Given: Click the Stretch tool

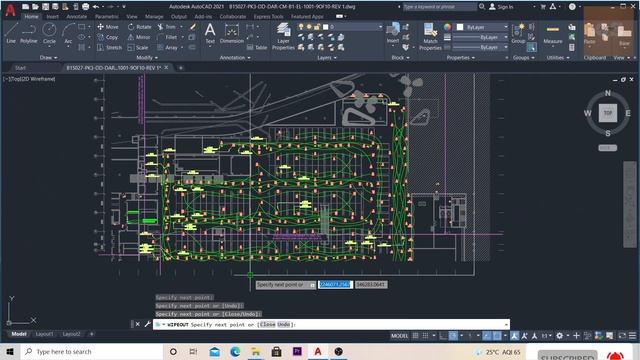Looking at the screenshot, I should click(x=109, y=47).
